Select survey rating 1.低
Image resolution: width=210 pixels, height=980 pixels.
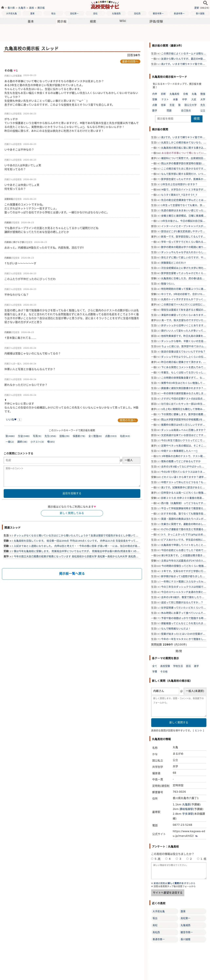pos(198,859)
